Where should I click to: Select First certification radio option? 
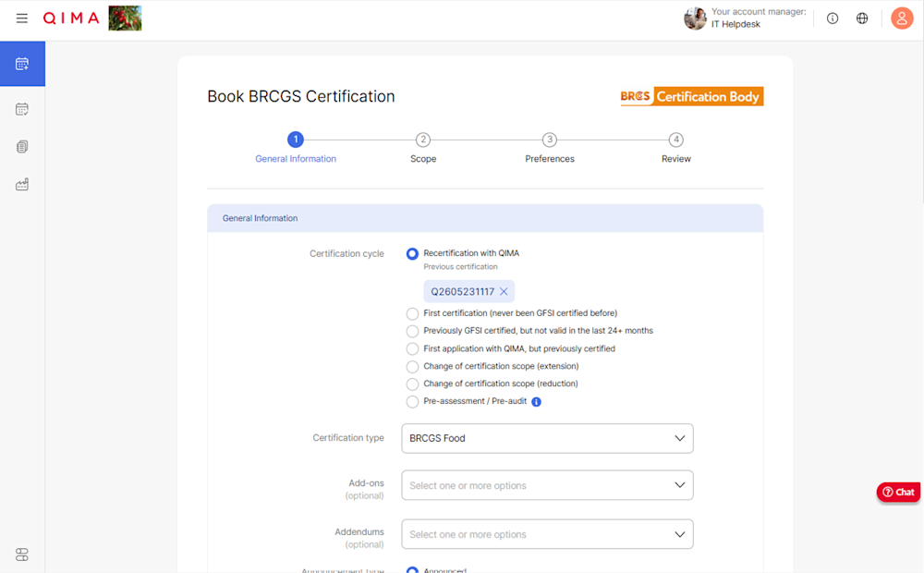412,313
